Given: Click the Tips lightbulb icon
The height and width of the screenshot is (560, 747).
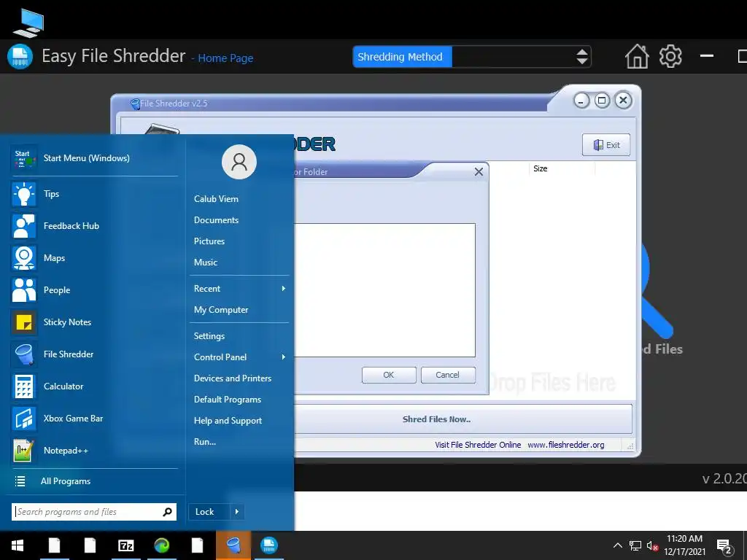Looking at the screenshot, I should pyautogui.click(x=24, y=194).
